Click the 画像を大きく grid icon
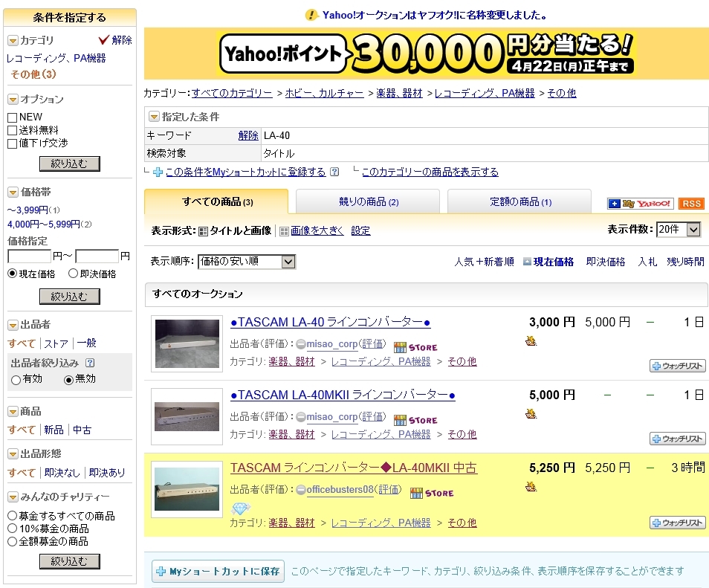The image size is (709, 588). point(284,231)
